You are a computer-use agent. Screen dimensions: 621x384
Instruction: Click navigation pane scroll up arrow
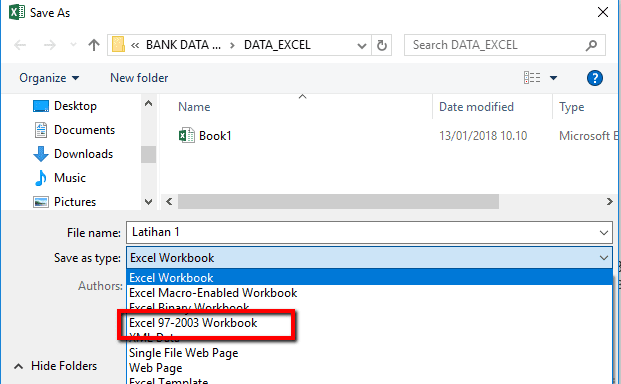(149, 104)
